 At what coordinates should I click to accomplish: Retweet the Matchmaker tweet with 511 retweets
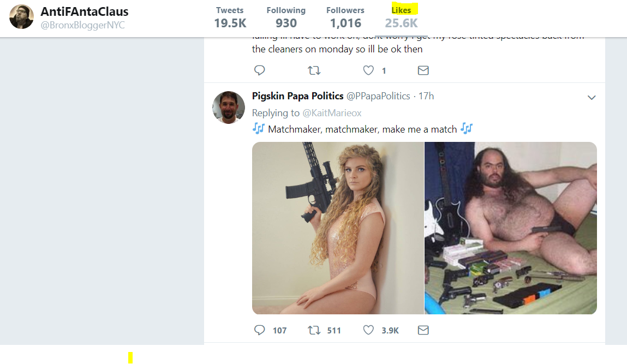(x=314, y=330)
